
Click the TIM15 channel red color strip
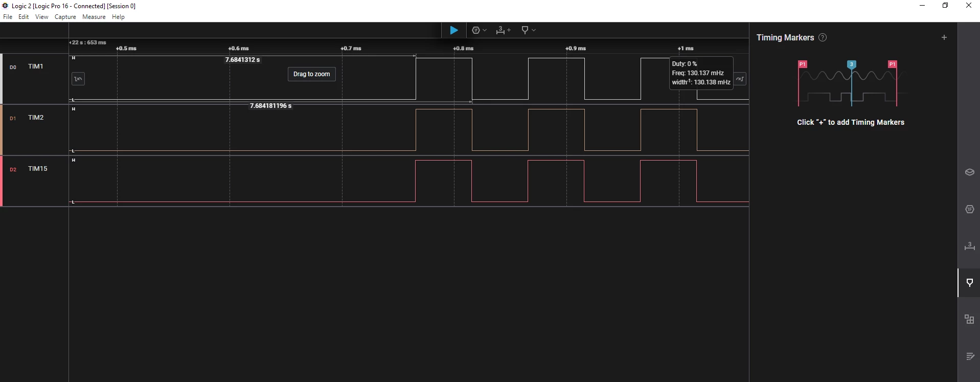coord(2,181)
